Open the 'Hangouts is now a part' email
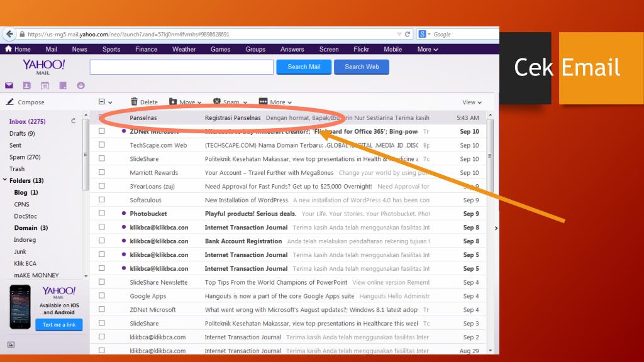Image resolution: width=644 pixels, height=362 pixels. (287, 296)
